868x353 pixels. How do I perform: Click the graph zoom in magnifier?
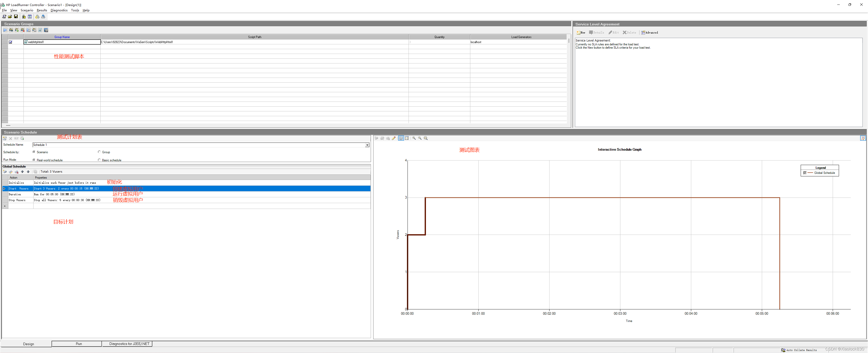pos(414,138)
